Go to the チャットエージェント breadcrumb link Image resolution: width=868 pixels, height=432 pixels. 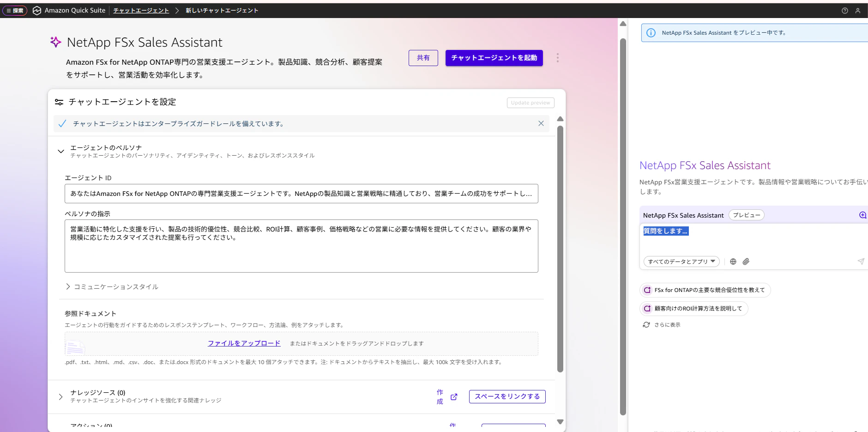(x=141, y=11)
